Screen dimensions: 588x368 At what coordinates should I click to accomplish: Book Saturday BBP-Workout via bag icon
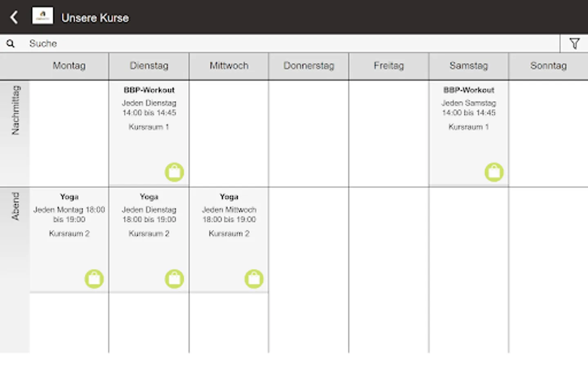pyautogui.click(x=494, y=172)
